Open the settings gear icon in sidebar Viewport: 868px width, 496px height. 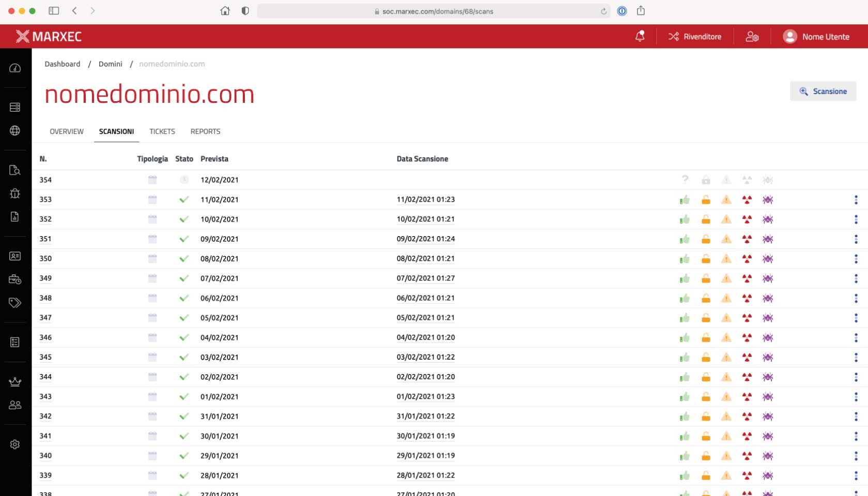click(15, 444)
